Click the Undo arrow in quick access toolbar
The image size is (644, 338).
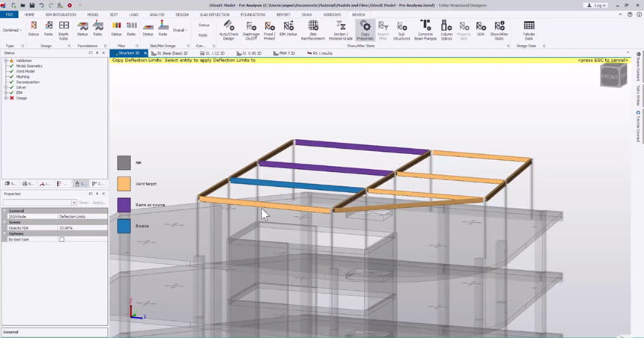pos(41,5)
